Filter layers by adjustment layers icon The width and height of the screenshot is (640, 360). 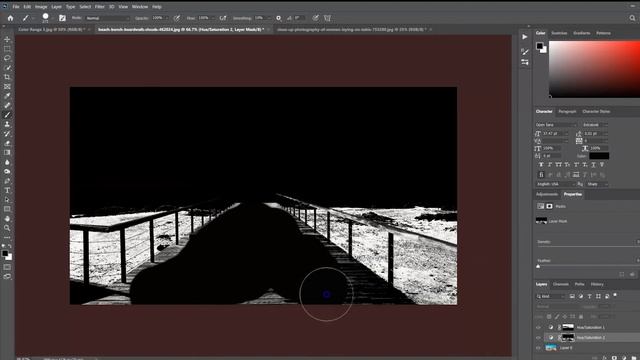(580, 296)
